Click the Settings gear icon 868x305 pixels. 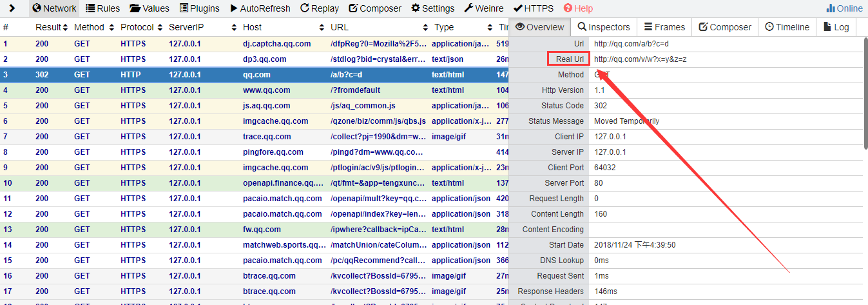[x=416, y=8]
